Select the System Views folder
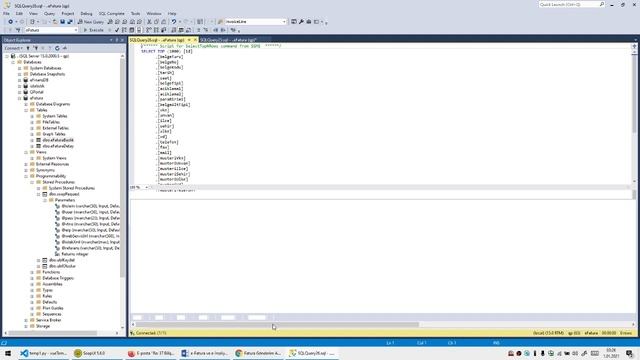640x360 pixels. coord(54,158)
